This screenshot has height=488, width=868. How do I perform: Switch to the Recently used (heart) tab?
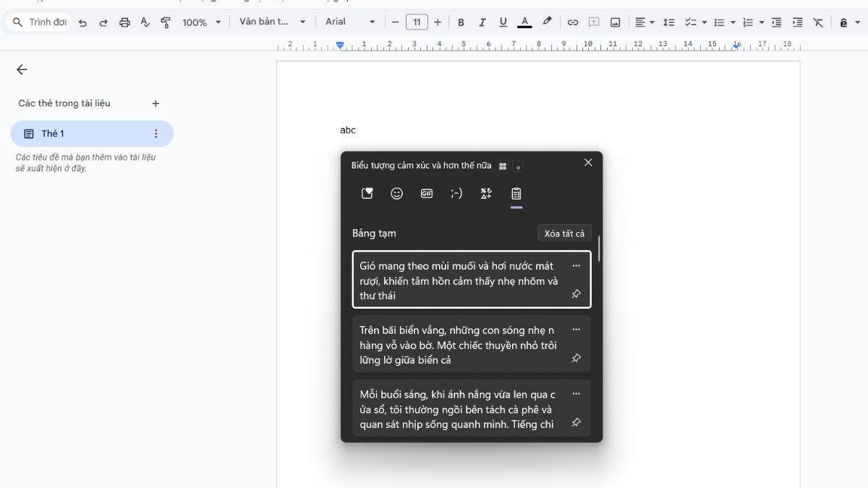pos(367,193)
